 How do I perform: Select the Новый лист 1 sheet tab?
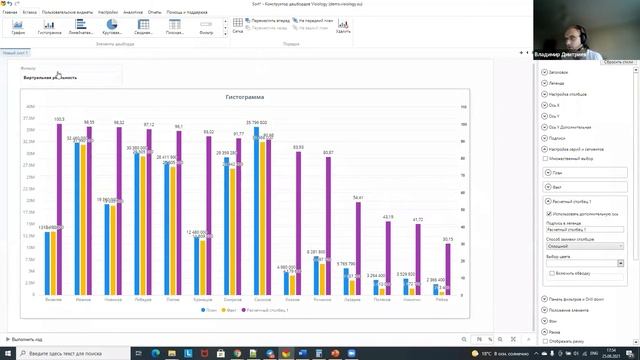[16, 53]
